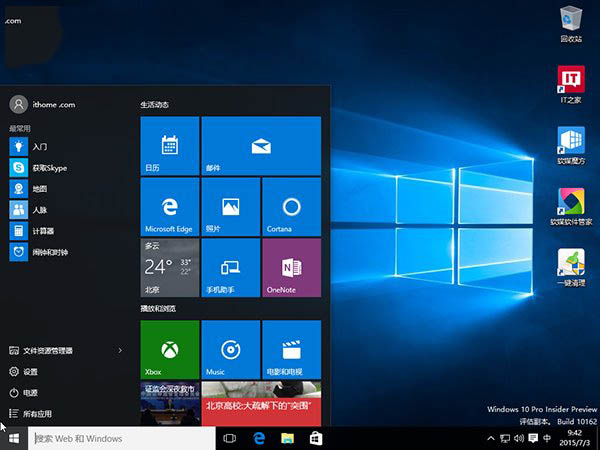Open the 日历 calendar tile

click(170, 146)
